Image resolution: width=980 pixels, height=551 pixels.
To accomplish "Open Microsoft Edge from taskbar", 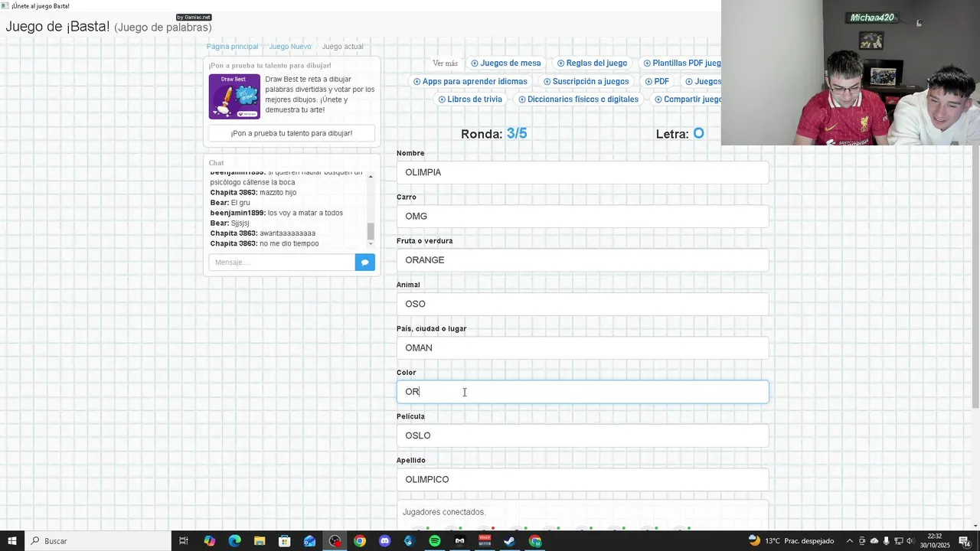I will point(234,541).
